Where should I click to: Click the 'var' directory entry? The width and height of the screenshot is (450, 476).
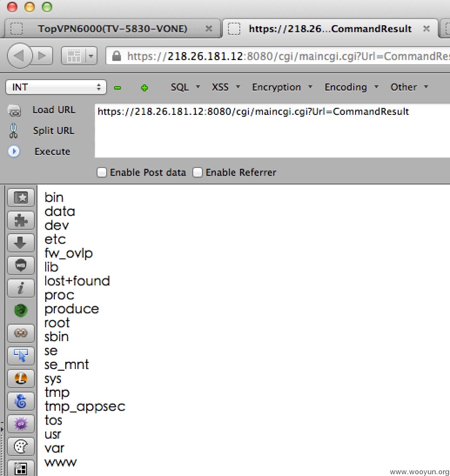pyautogui.click(x=55, y=449)
